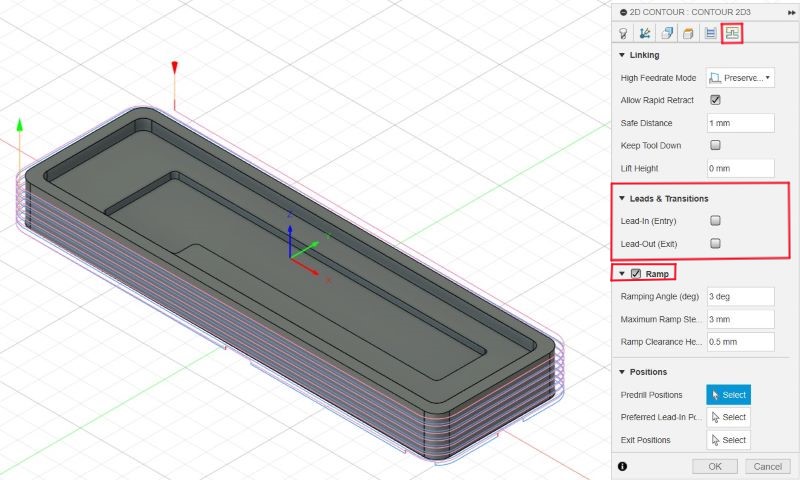Edit the Ramping Angle field
Screen dimensions: 800x480
(x=740, y=296)
